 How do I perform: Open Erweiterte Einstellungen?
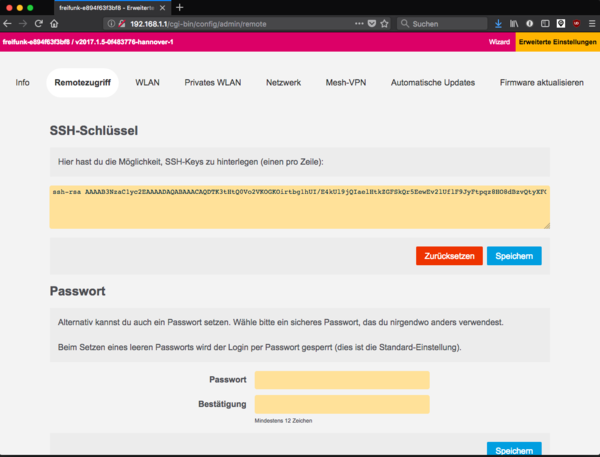coord(558,42)
